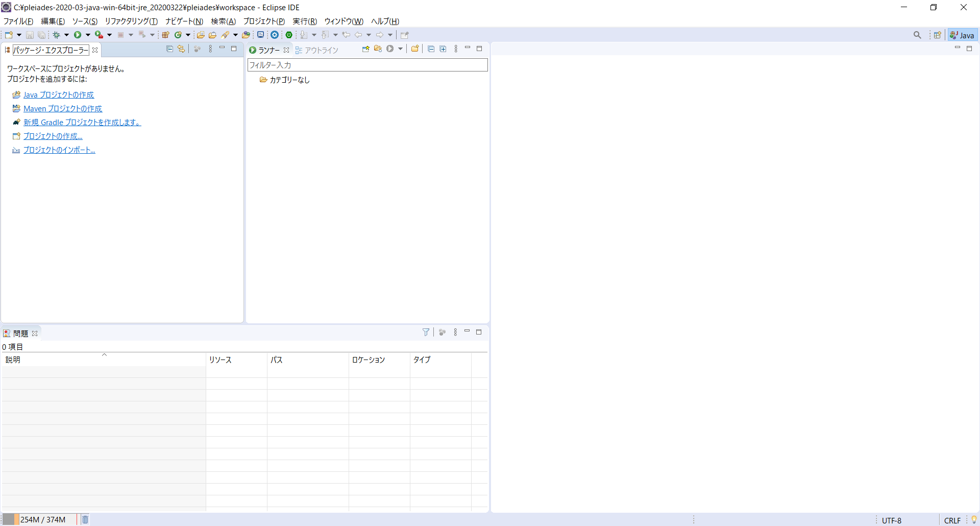Click new runner configuration icon with star

point(365,49)
